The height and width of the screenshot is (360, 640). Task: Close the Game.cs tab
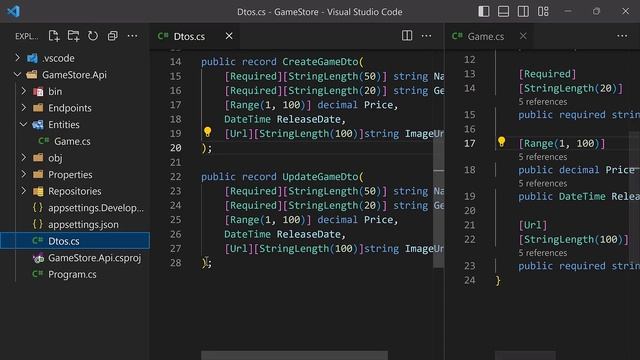point(523,36)
